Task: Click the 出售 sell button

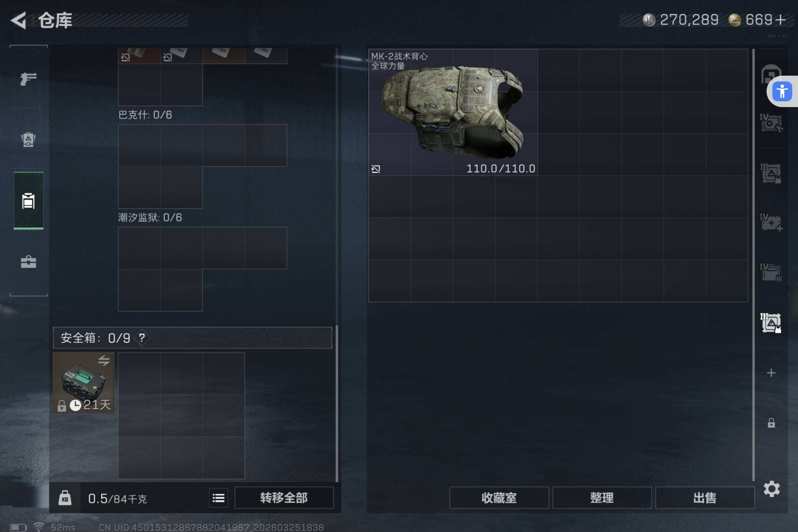Action: click(705, 498)
